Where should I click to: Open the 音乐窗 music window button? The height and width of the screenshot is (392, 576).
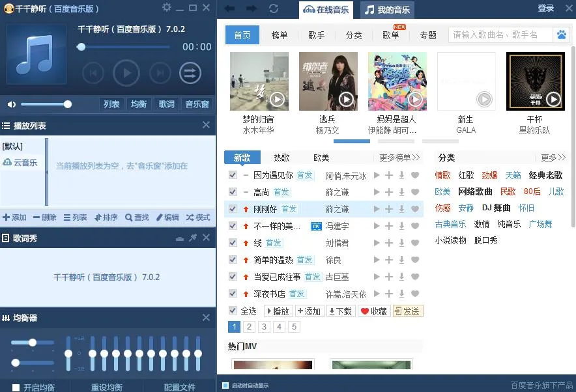(x=197, y=104)
